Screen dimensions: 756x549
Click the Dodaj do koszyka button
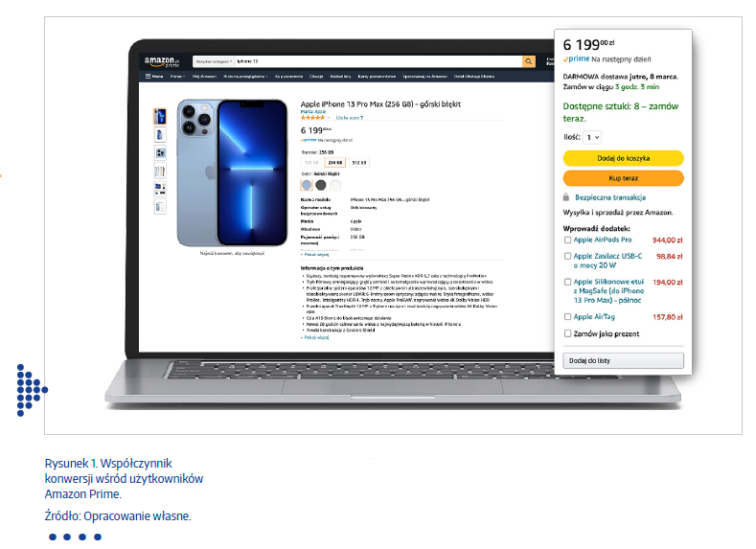pos(623,158)
